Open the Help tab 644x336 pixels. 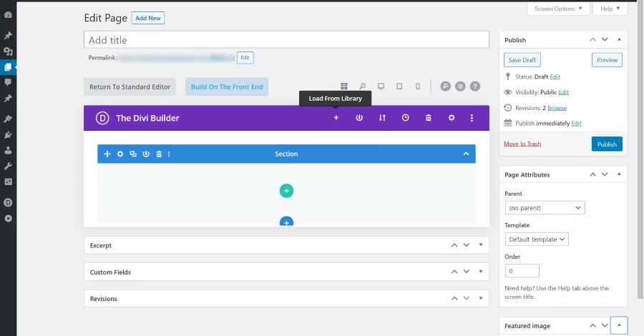610,9
